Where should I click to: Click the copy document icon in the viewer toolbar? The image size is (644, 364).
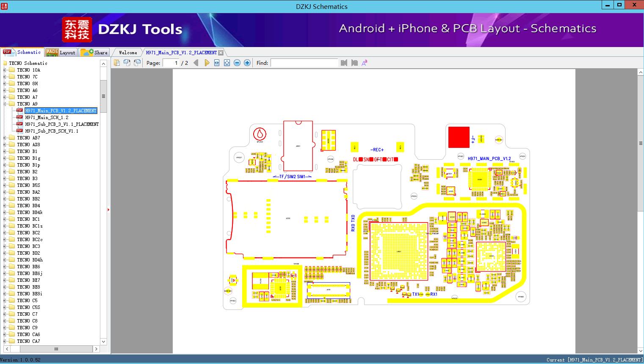[x=116, y=63]
